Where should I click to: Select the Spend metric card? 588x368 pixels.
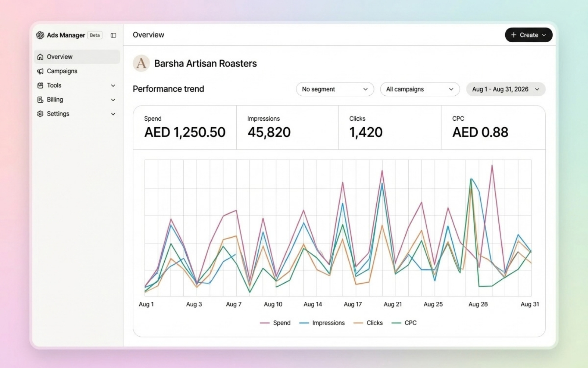coord(185,127)
